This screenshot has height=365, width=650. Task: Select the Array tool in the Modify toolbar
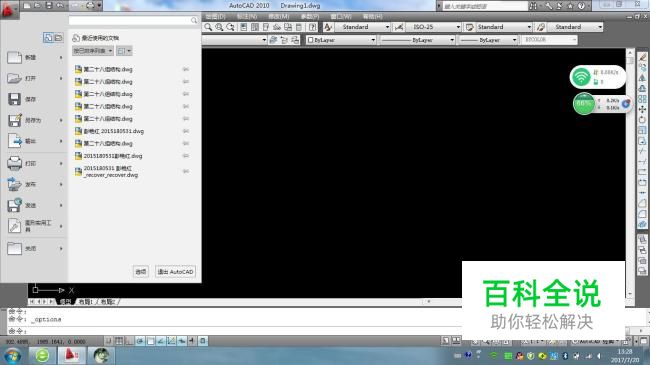642,99
